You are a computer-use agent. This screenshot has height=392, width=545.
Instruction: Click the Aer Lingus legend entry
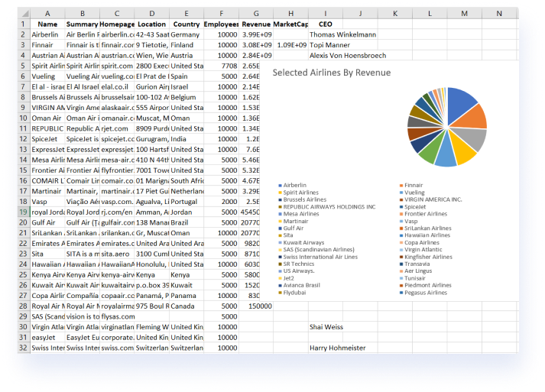pyautogui.click(x=416, y=271)
